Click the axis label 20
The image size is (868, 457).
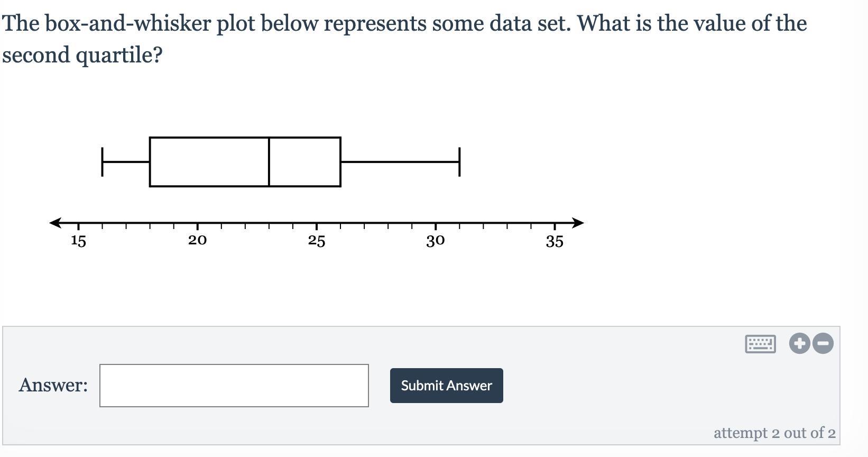tap(197, 241)
